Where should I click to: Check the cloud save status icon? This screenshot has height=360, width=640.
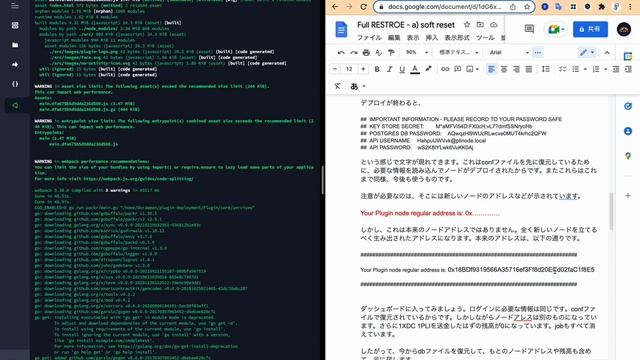[x=493, y=25]
